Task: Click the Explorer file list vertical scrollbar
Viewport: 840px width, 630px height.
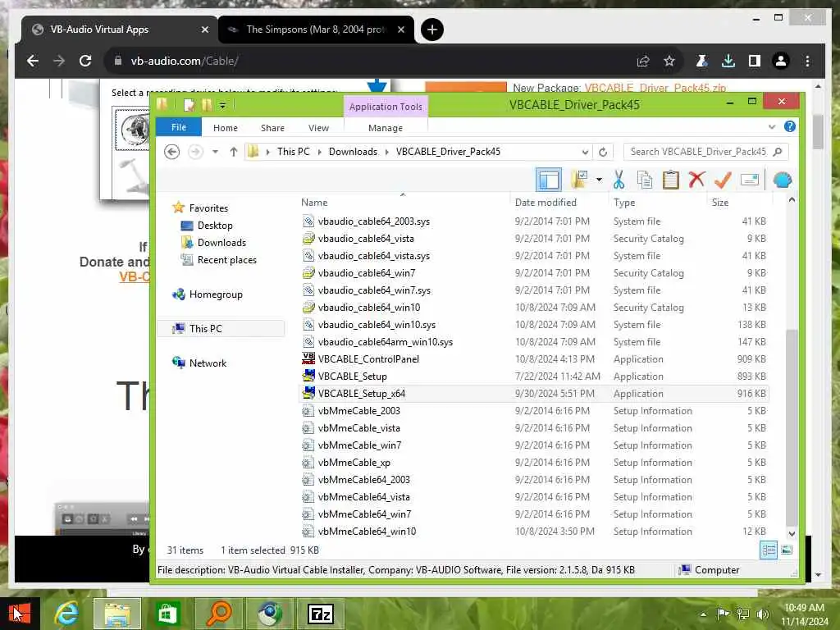Action: point(792,427)
